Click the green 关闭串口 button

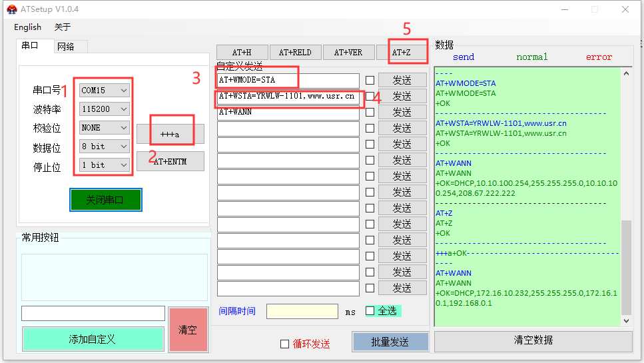click(x=105, y=200)
